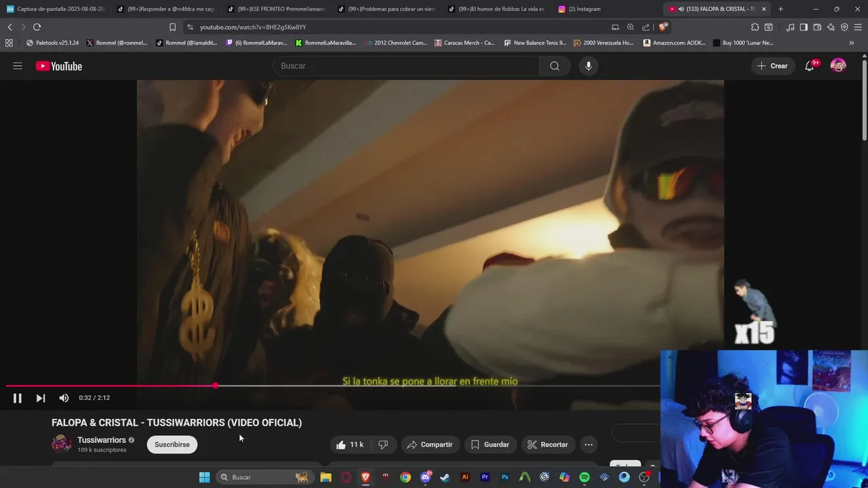Open the Brave Shields lion icon
Image resolution: width=868 pixels, height=488 pixels.
pos(663,27)
